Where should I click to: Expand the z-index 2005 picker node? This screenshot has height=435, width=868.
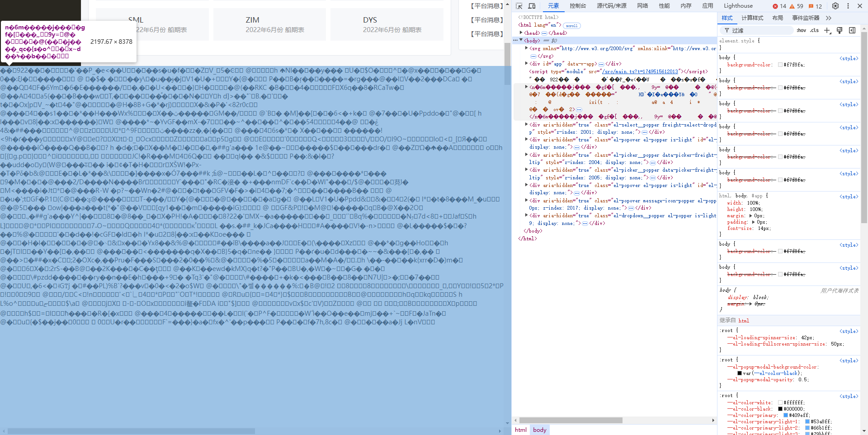527,170
